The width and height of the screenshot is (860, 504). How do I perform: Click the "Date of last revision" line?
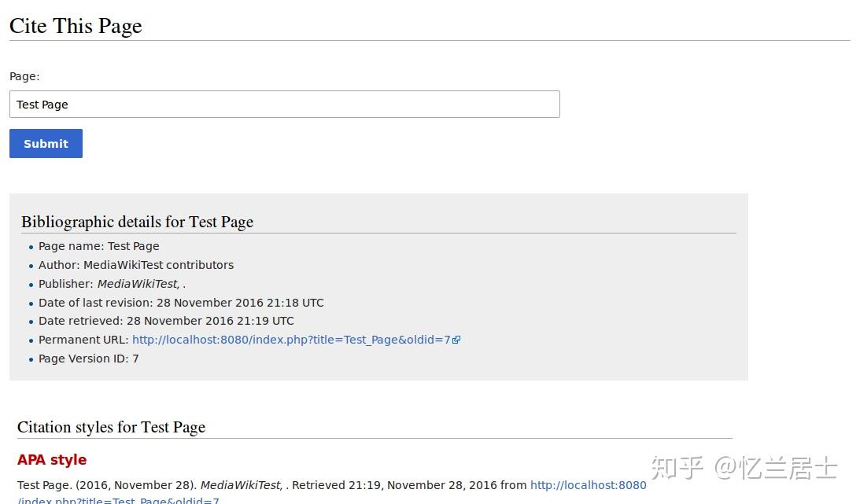coord(181,303)
